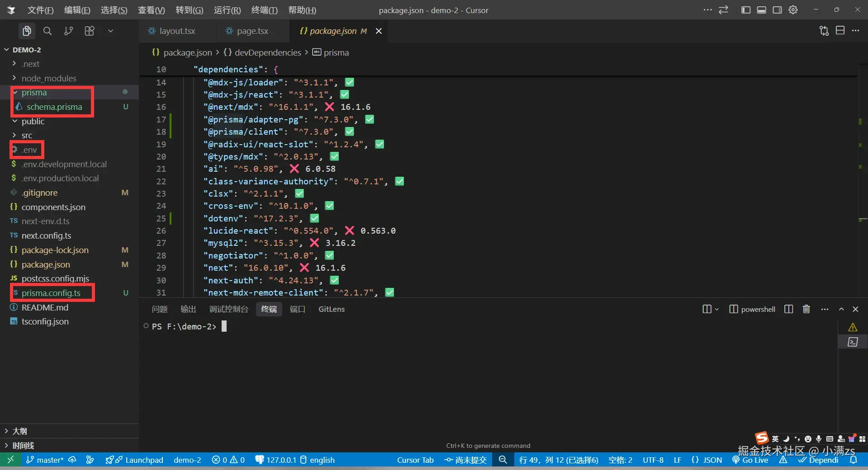Open the title bar ellipsis menu
868x470 pixels.
[707, 10]
